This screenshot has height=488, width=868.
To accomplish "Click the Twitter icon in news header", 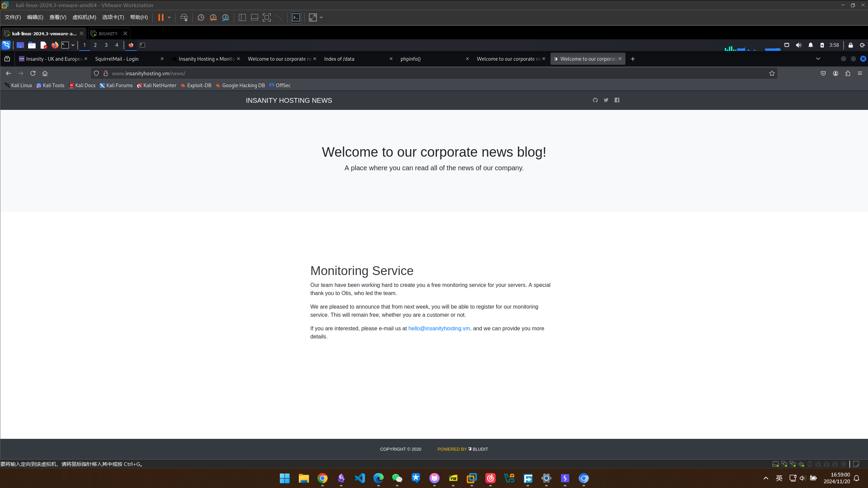I will [606, 100].
